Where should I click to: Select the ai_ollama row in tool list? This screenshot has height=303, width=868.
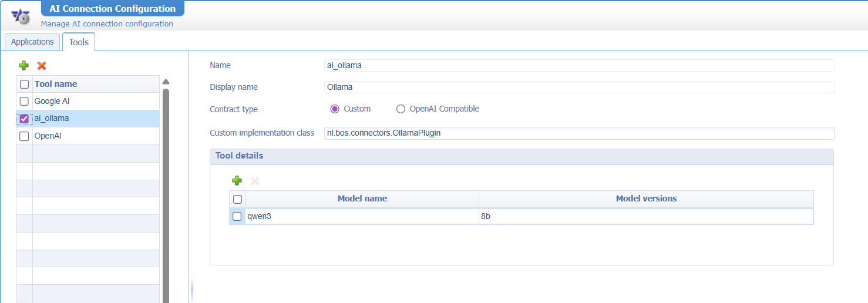pos(88,119)
